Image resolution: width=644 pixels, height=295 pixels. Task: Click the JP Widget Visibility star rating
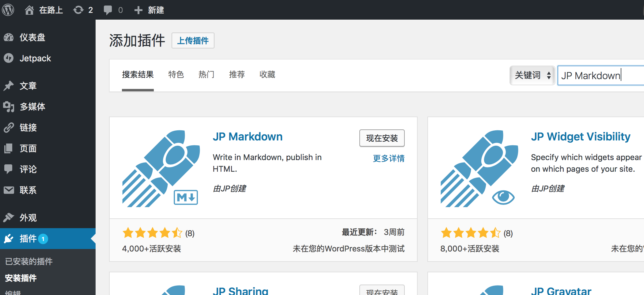click(x=471, y=233)
